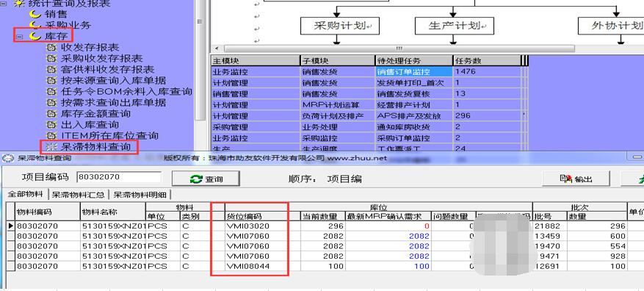Select the 采购订单监控 task

(413, 138)
